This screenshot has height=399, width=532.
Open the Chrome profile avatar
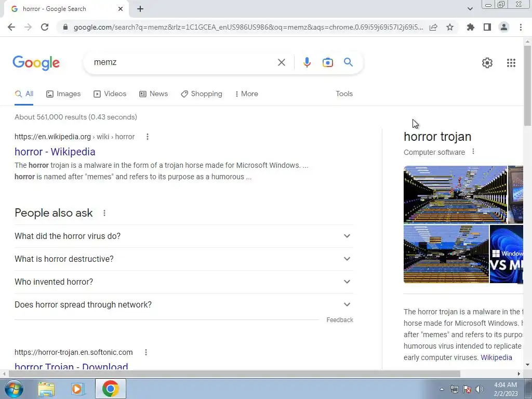coord(504,27)
